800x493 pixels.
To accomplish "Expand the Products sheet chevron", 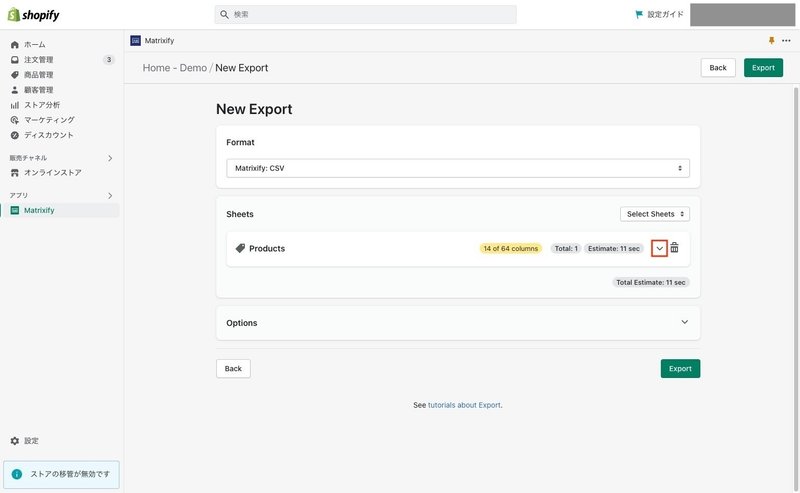I will pyautogui.click(x=659, y=249).
